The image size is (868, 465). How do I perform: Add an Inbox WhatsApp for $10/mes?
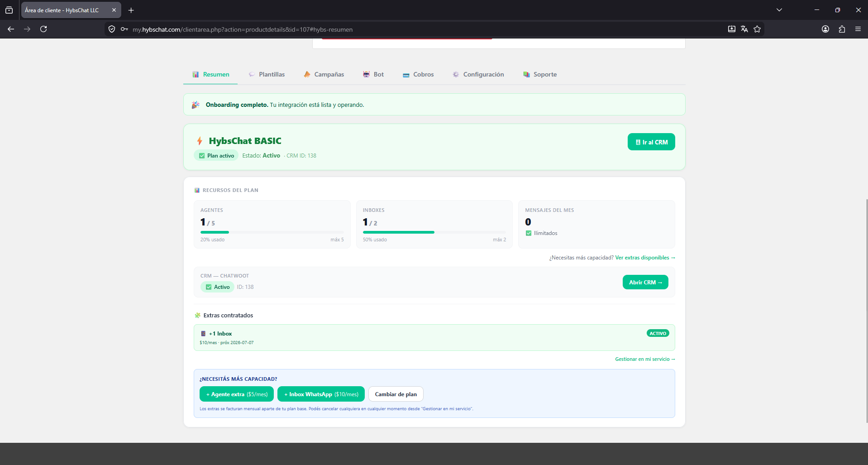[321, 394]
